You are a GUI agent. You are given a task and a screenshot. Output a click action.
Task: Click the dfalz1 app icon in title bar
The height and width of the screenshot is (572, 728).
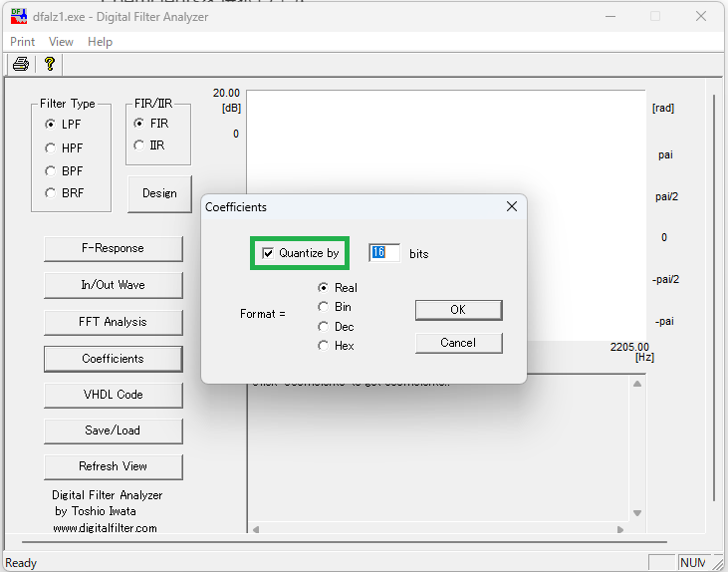18,16
